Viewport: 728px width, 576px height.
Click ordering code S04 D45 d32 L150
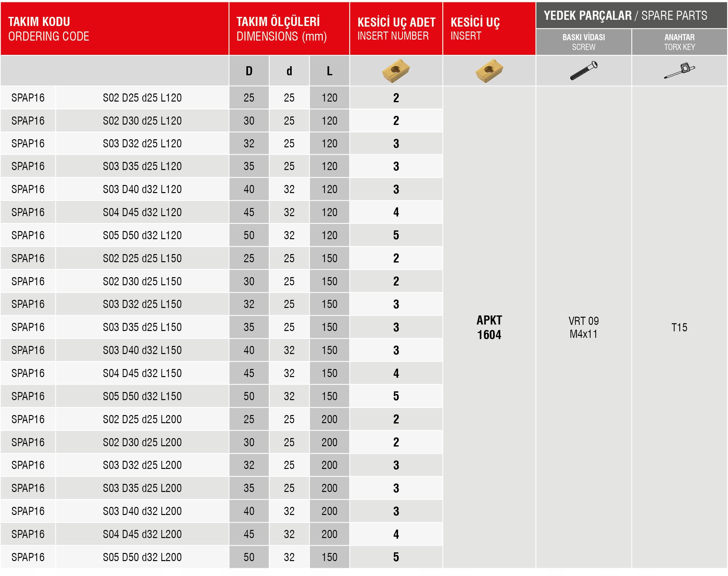coord(142,373)
